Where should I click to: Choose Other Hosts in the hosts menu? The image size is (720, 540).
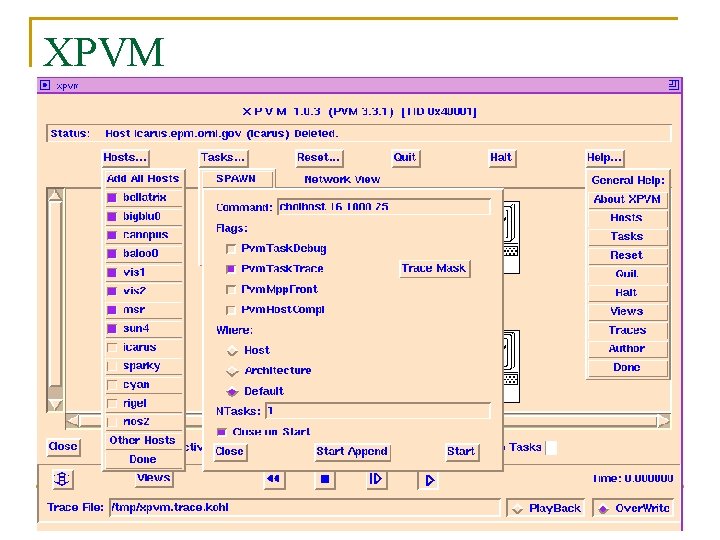[x=143, y=440]
